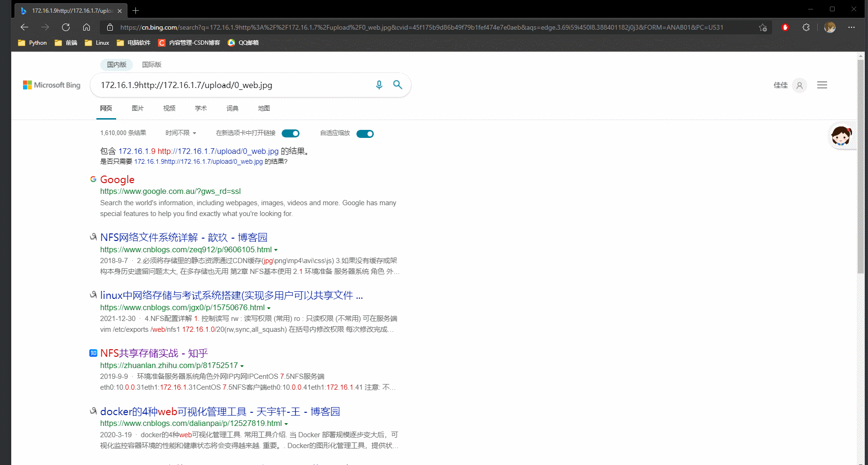Screen dimensions: 868x465
Task: Open the 内容管理-CSDN博客 bookmark
Action: pyautogui.click(x=189, y=43)
